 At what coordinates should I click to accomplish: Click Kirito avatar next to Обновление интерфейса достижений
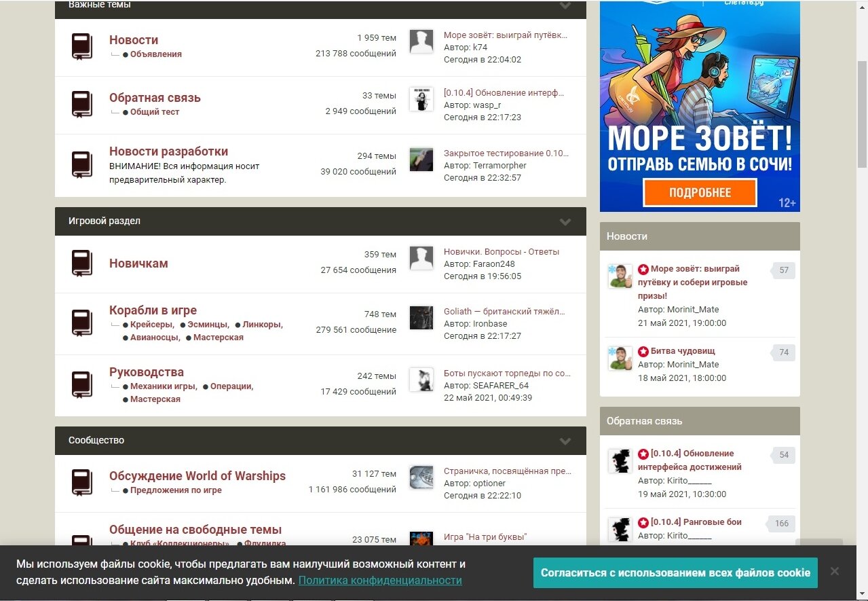click(x=620, y=461)
